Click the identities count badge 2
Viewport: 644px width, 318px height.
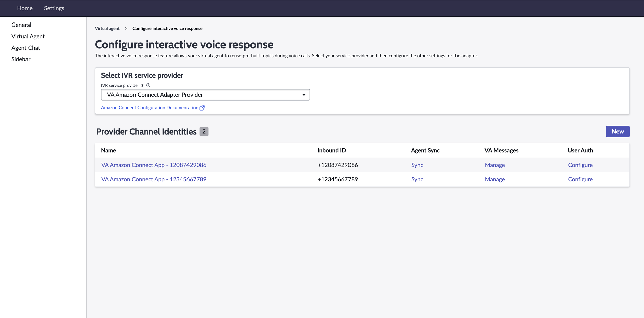[x=204, y=132]
